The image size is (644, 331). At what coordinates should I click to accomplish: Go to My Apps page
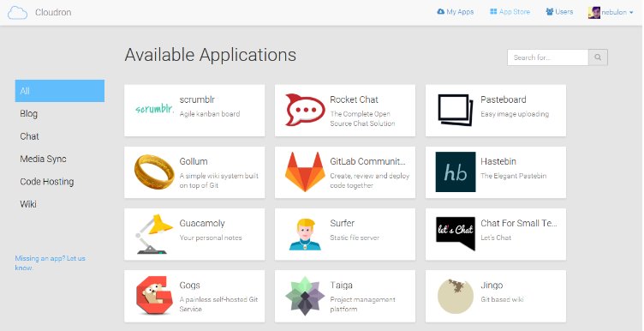(456, 12)
